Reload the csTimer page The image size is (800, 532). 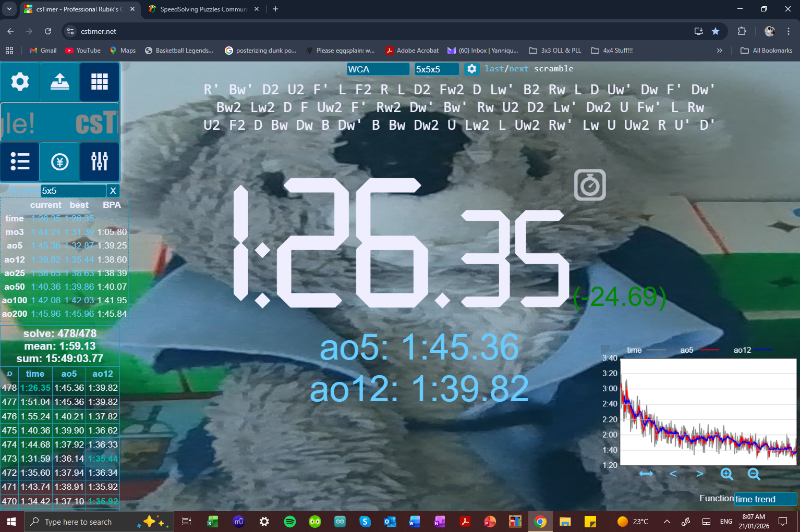[x=48, y=31]
